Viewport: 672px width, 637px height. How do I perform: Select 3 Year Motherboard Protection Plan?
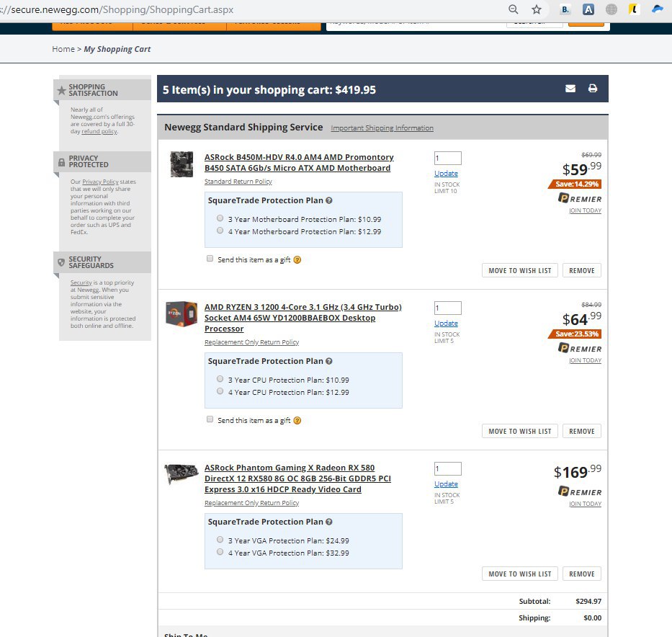point(220,218)
